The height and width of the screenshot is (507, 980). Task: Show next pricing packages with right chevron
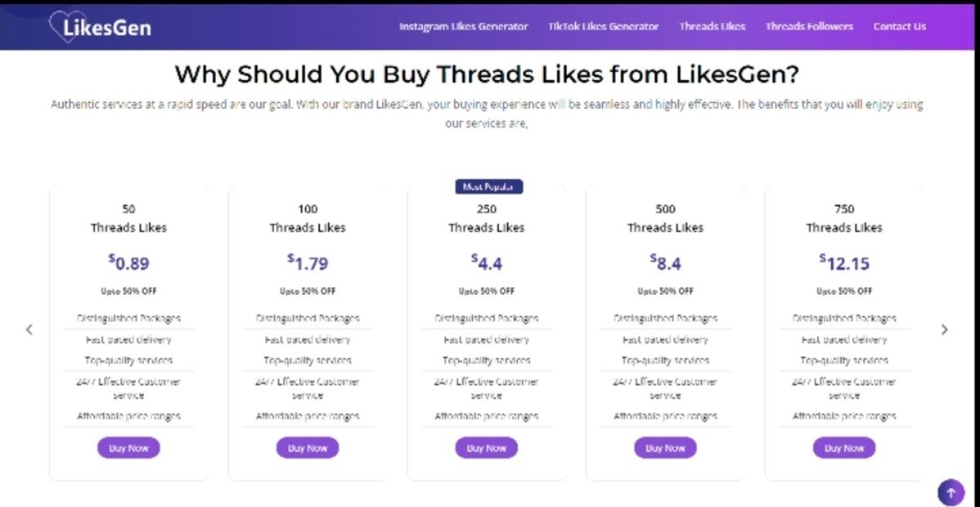point(945,330)
